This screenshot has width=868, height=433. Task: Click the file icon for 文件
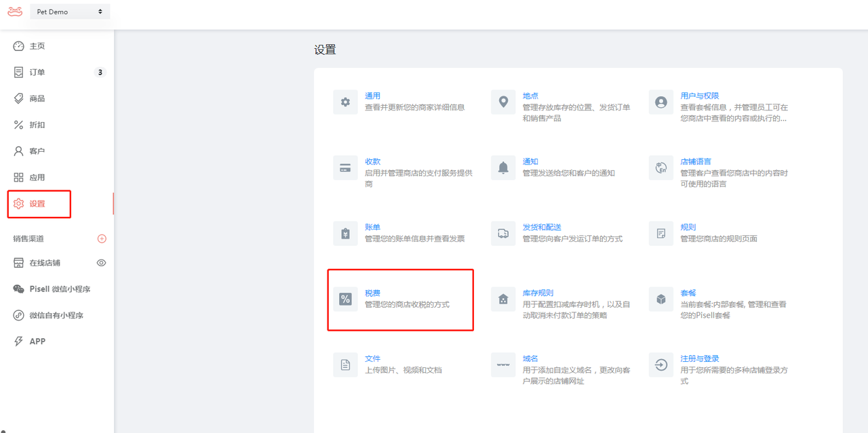click(345, 365)
